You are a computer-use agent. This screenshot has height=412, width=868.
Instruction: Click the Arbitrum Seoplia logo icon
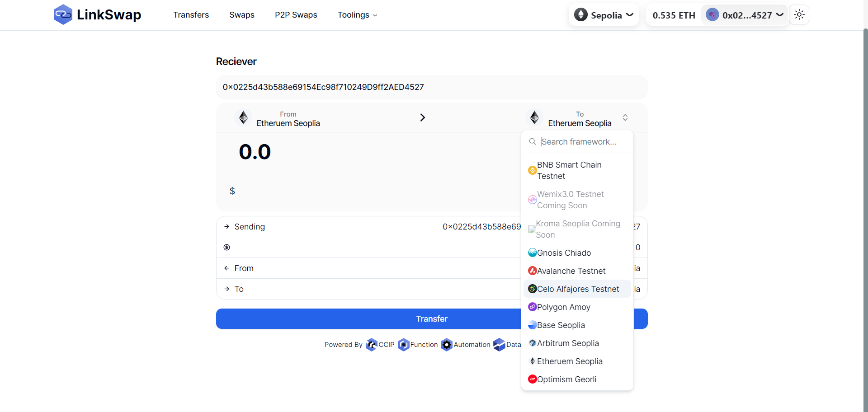point(533,343)
